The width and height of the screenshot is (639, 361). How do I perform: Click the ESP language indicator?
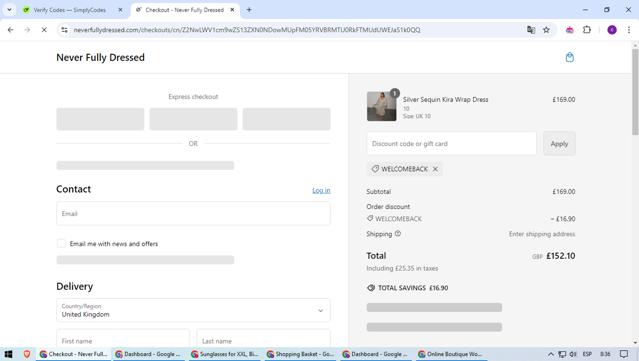[587, 354]
